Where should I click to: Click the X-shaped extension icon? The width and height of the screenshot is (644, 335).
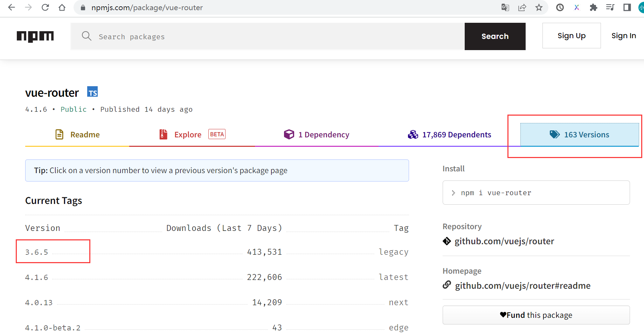pyautogui.click(x=577, y=7)
